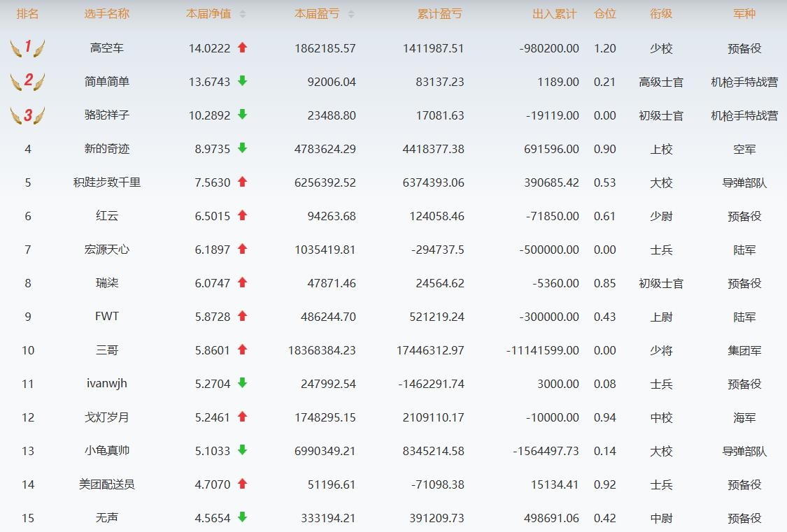This screenshot has width=787, height=532.
Task: Click the 出入累计 column header
Action: tap(555, 14)
